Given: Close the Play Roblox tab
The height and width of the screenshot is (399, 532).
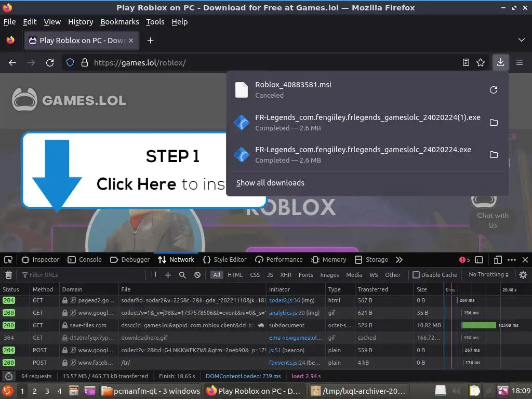Looking at the screenshot, I should coord(131,41).
